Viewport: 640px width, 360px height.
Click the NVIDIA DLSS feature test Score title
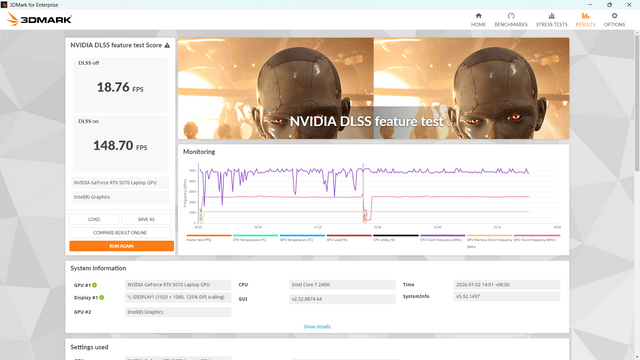116,45
